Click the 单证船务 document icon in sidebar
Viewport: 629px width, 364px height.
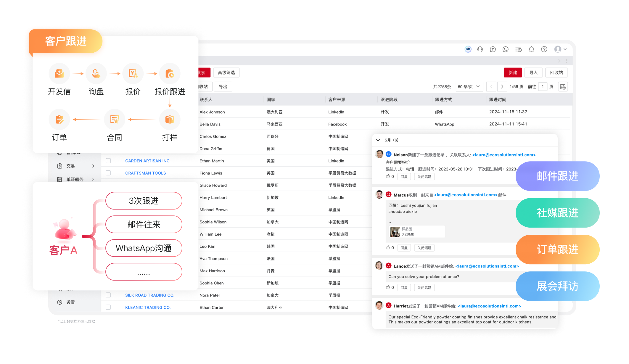click(59, 179)
